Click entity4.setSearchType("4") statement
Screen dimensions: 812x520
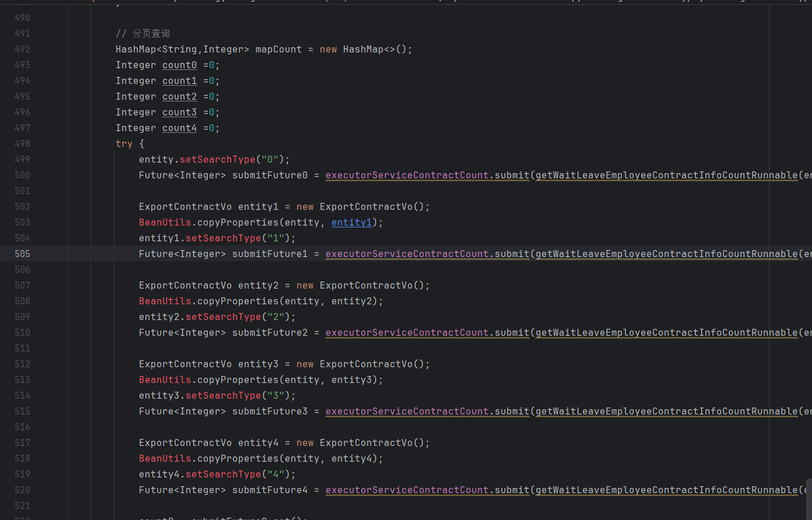coord(218,474)
